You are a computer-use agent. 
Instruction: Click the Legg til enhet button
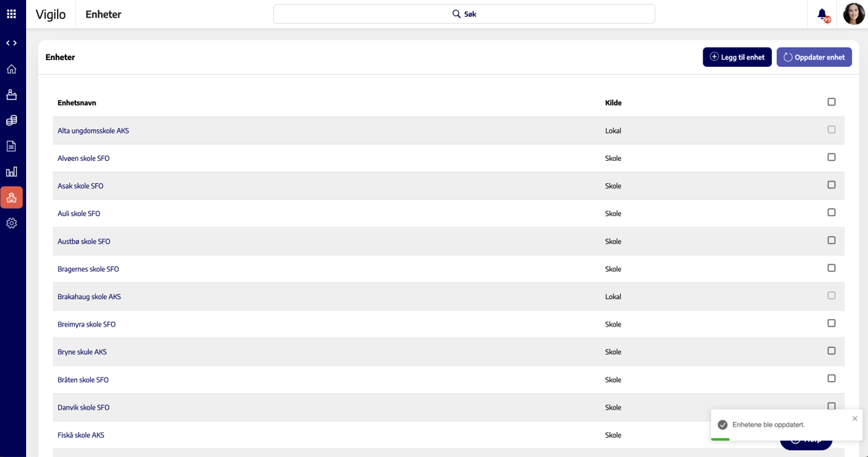[x=737, y=57]
